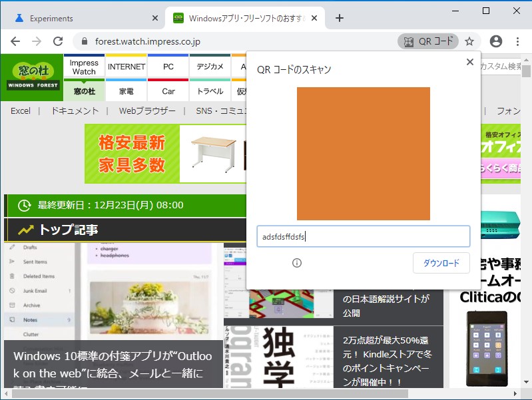Viewport: 532px width, 400px height.
Task: Click the trend icon beside トップ記事
Action: (26, 230)
